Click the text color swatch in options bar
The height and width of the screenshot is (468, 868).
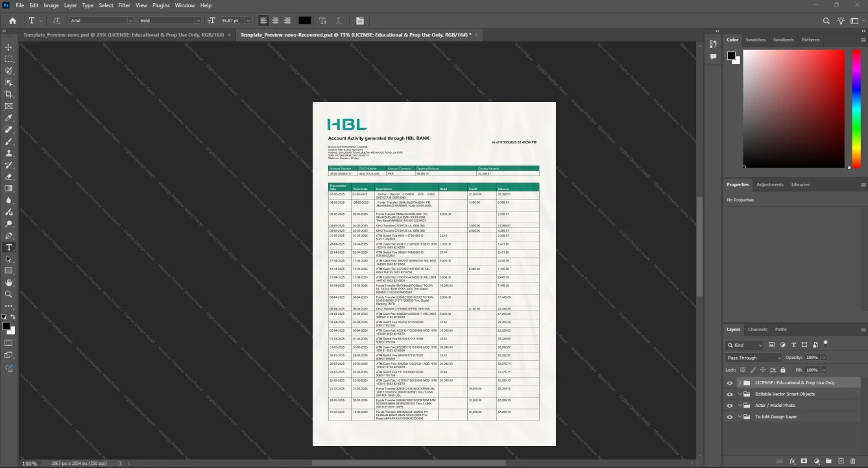click(304, 21)
